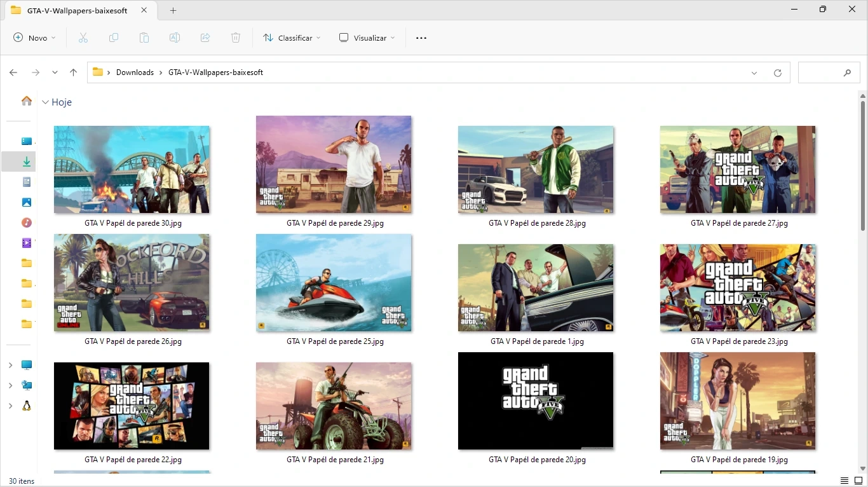The height and width of the screenshot is (487, 868).
Task: Click the Cut scissors icon
Action: (83, 38)
